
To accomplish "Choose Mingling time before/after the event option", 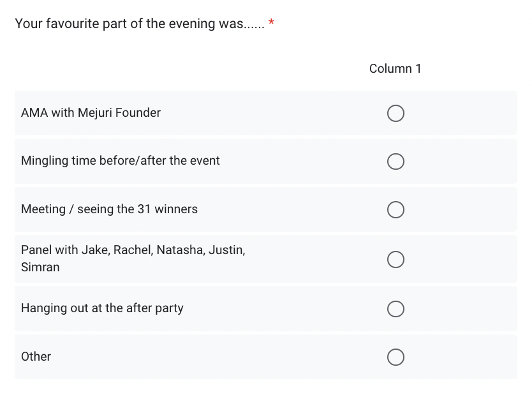I will pyautogui.click(x=395, y=162).
